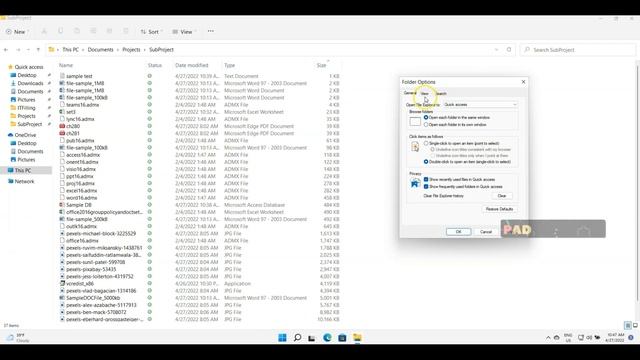Open the 'Open File Explorer to' dropdown
640x360 pixels.
click(480, 104)
